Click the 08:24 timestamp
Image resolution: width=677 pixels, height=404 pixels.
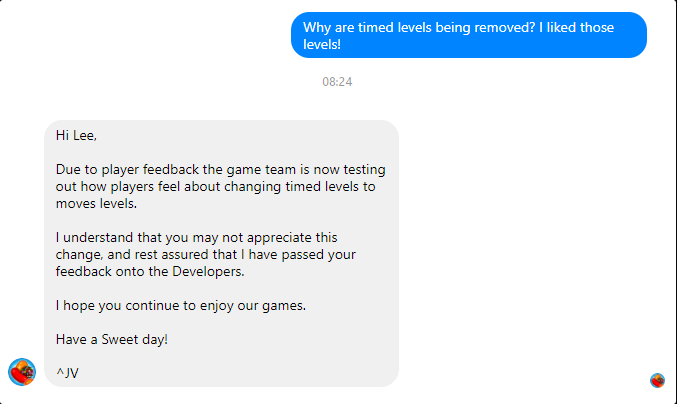337,81
